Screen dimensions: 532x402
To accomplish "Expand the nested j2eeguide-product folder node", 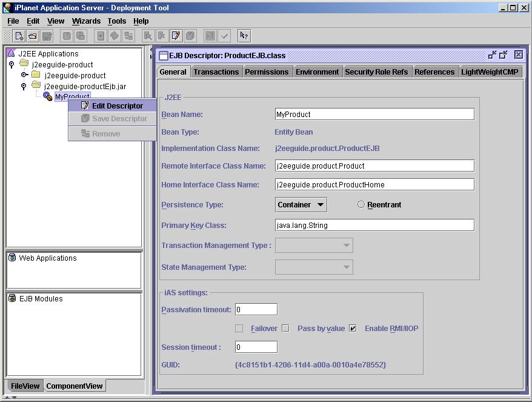I will [x=24, y=75].
